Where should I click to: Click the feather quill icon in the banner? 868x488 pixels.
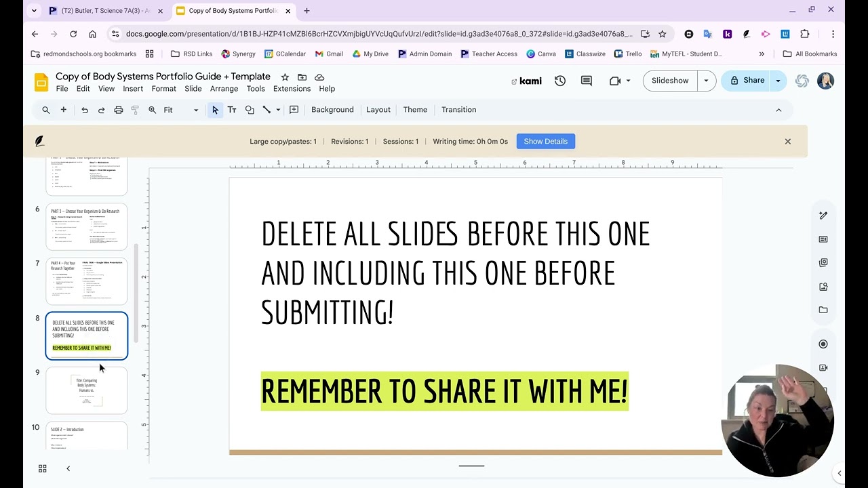point(40,141)
